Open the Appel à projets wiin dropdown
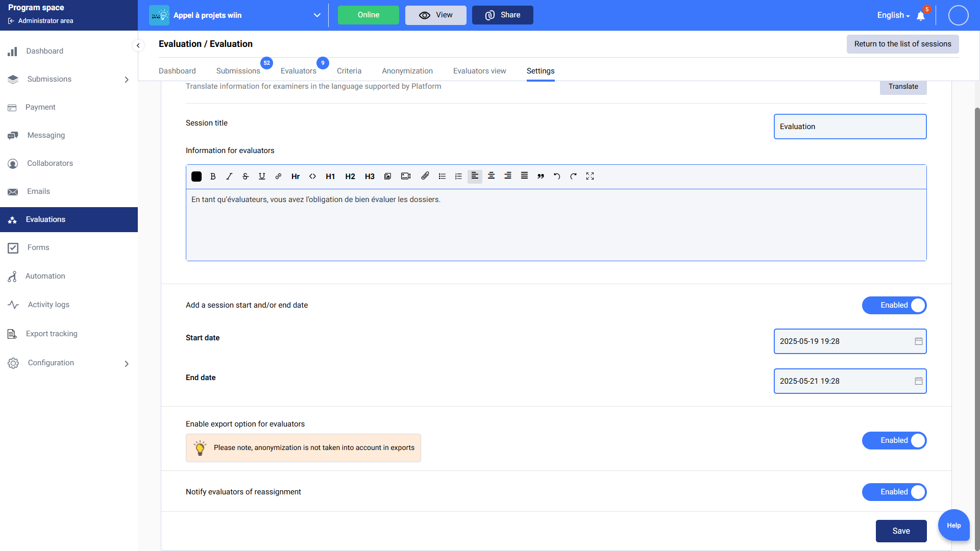Screen dimensions: 980x551 (317, 15)
